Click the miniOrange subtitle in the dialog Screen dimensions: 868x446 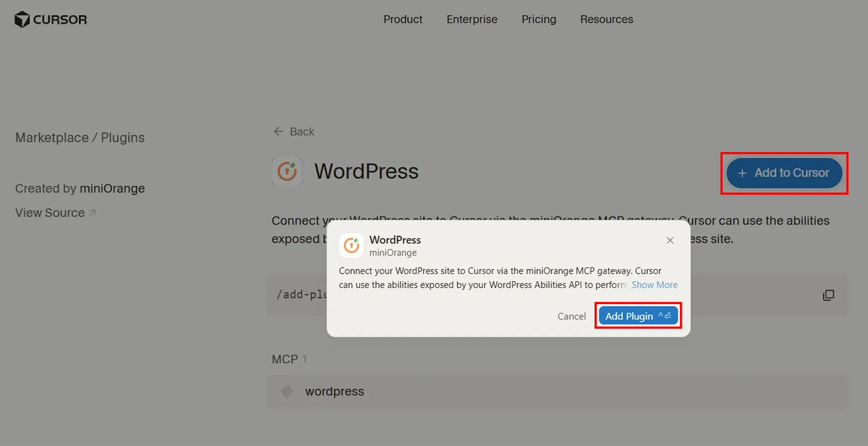[x=393, y=252]
